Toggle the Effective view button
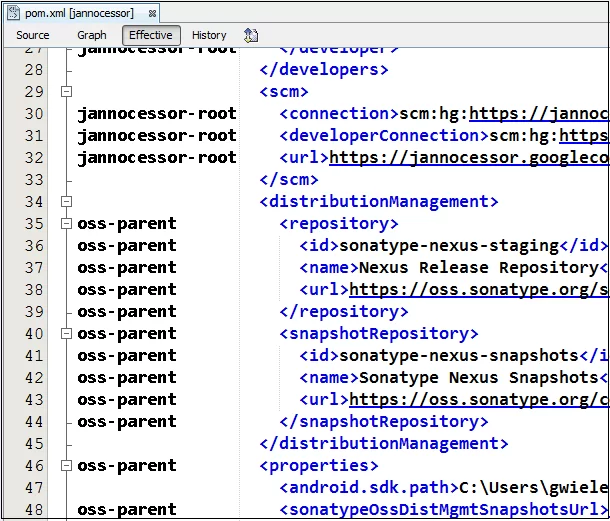610x521 pixels. pos(151,35)
